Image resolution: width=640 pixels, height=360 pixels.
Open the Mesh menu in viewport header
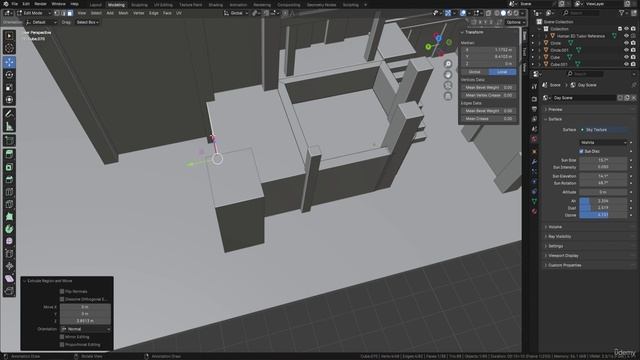coord(123,13)
